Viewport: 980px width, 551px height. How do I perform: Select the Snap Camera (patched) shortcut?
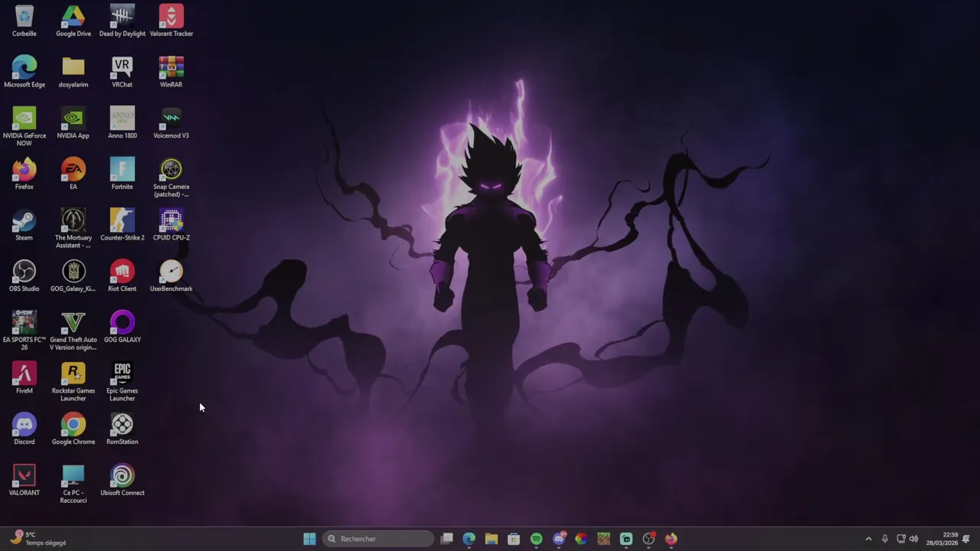point(171,178)
